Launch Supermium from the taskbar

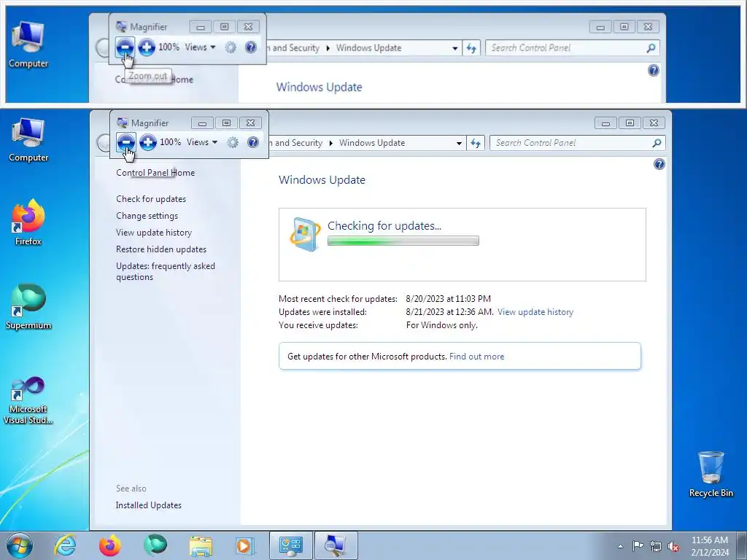pos(155,545)
